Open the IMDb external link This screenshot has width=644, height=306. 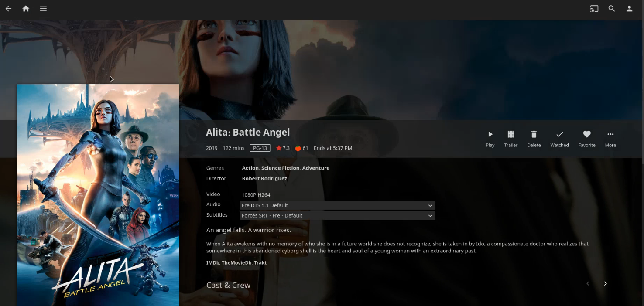click(x=212, y=262)
